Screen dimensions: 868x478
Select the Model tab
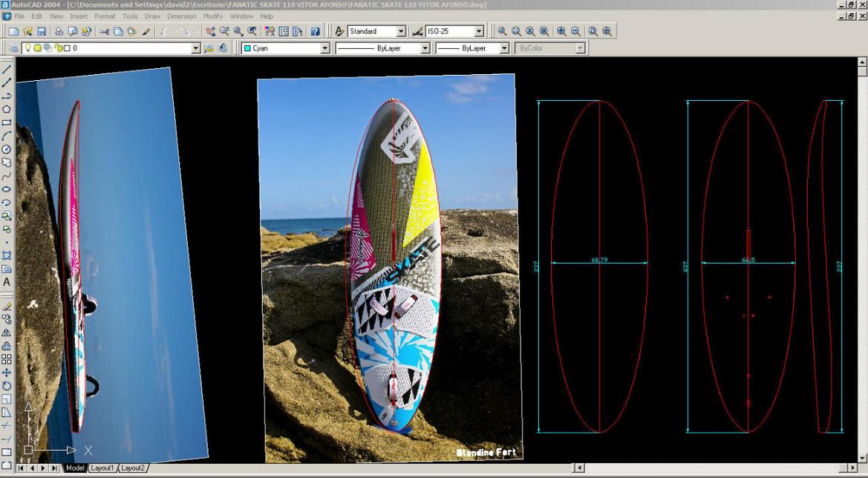(x=75, y=468)
